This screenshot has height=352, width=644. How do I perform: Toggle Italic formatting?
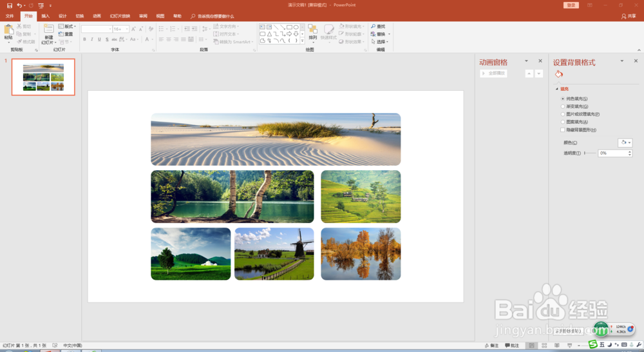click(92, 39)
